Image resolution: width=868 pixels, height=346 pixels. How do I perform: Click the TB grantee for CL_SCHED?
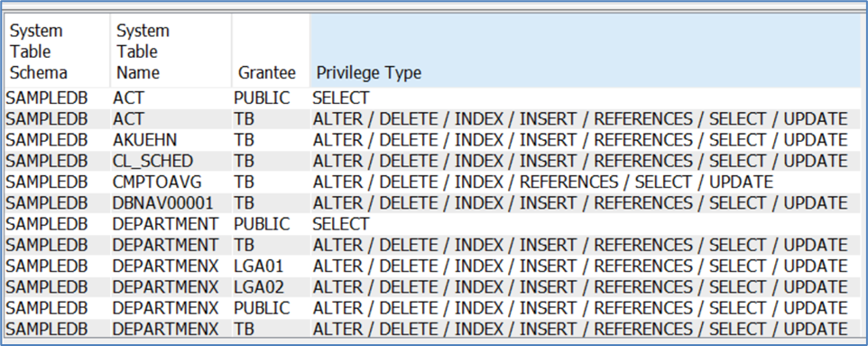coord(244,161)
